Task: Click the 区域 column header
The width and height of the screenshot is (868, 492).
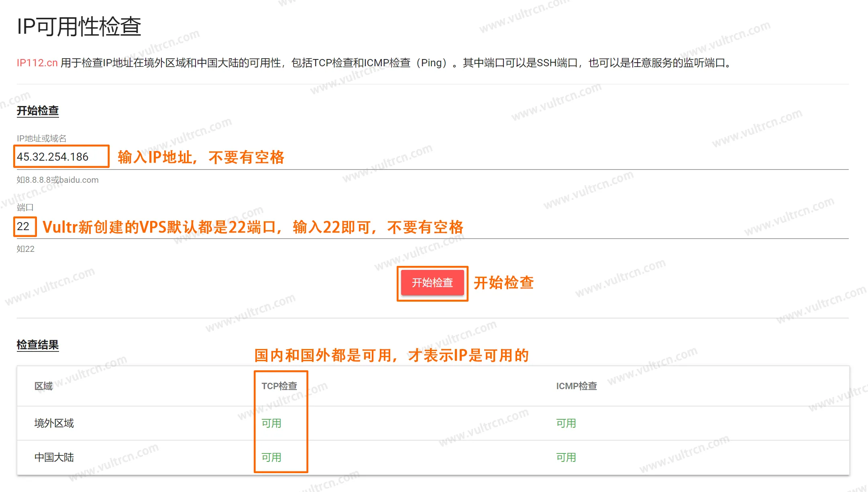Action: [x=43, y=386]
